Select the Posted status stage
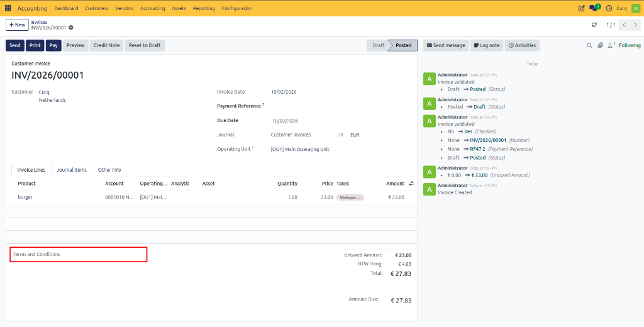The height and width of the screenshot is (327, 644). [403, 45]
